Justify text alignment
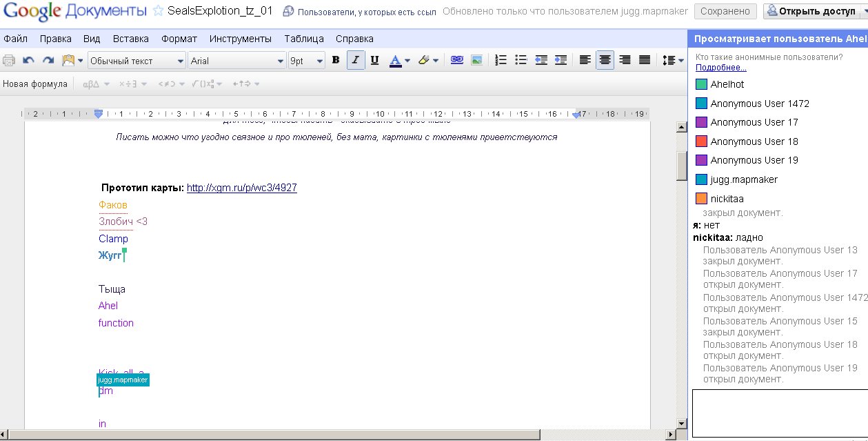Screen dimensions: 868x441 (645, 61)
